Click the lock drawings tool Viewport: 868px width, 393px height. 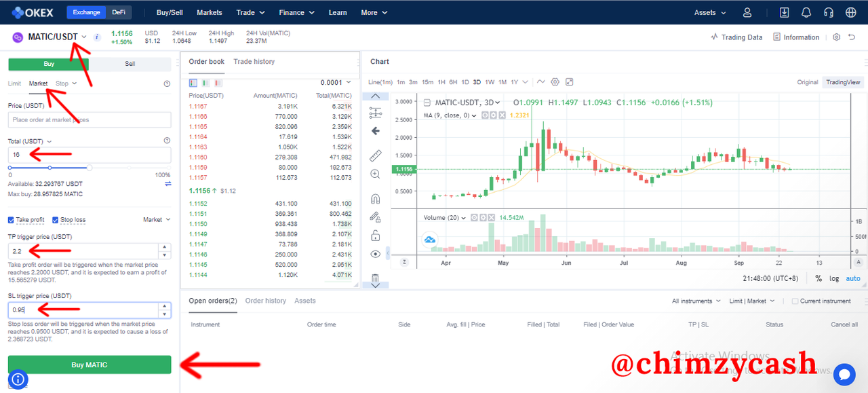point(375,236)
